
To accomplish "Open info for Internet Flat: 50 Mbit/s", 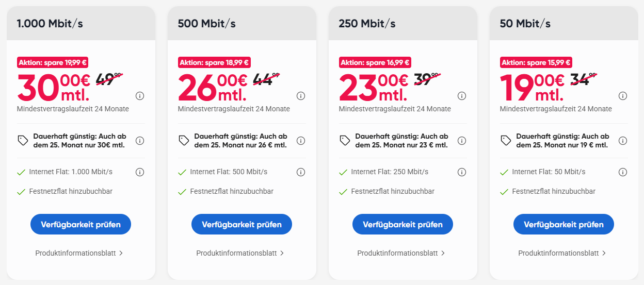I will point(623,172).
